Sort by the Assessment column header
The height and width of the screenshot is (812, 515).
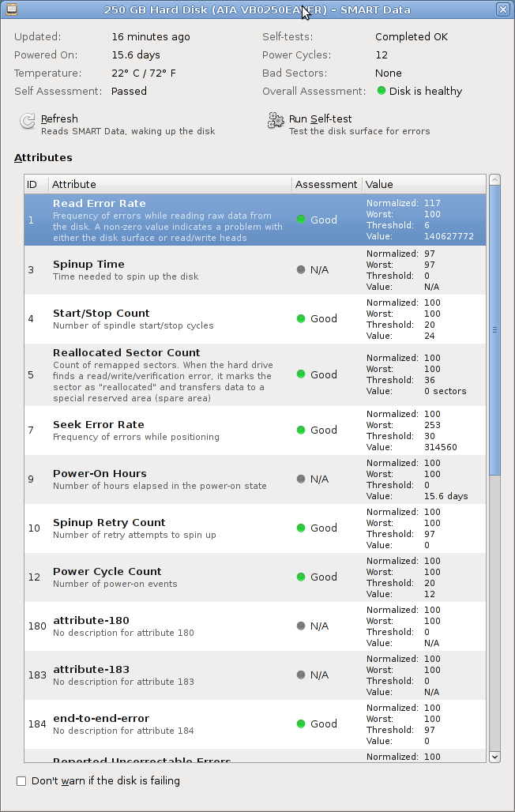(x=326, y=184)
